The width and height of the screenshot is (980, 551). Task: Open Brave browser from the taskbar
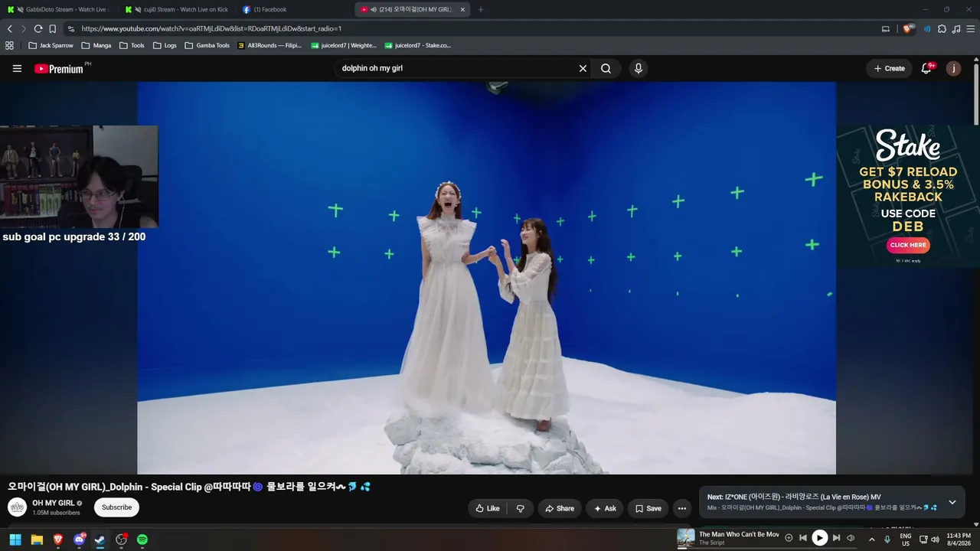(58, 540)
